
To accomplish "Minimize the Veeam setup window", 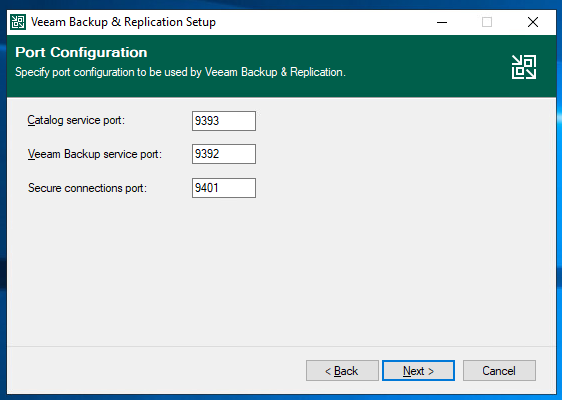I will tap(442, 22).
